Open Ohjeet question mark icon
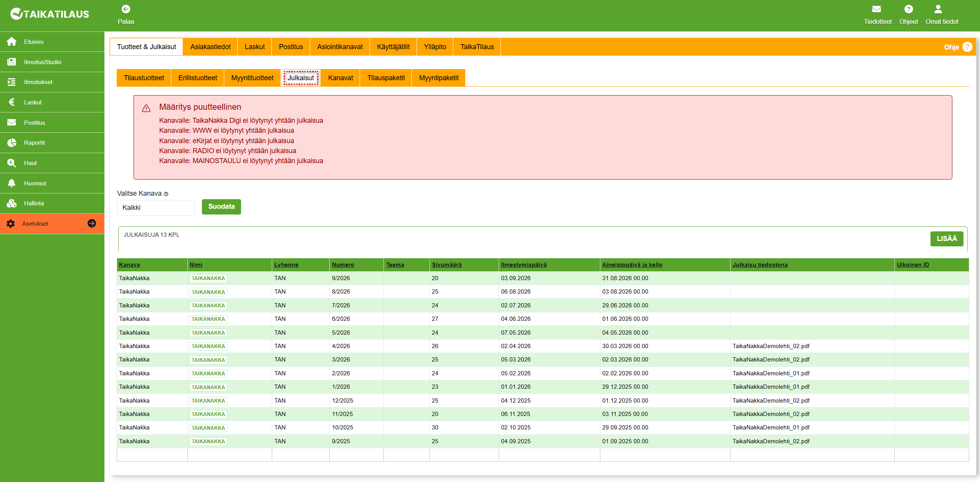Viewport: 980px width, 482px height. [908, 9]
